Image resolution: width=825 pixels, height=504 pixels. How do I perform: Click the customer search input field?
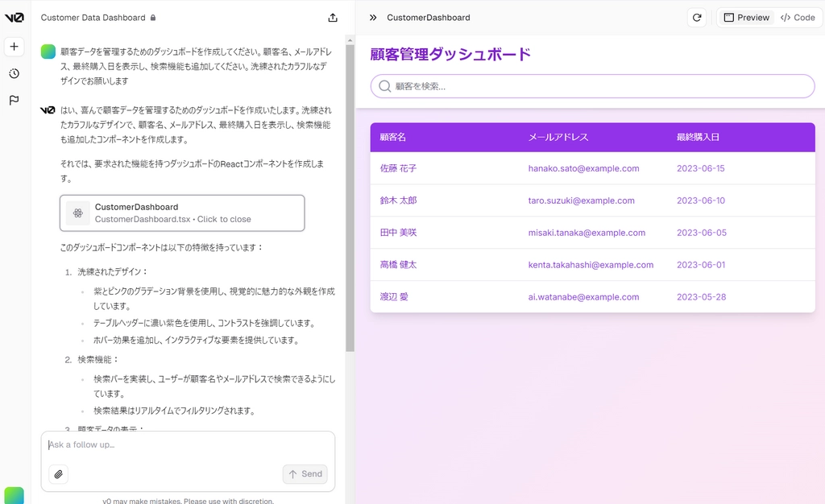click(592, 86)
